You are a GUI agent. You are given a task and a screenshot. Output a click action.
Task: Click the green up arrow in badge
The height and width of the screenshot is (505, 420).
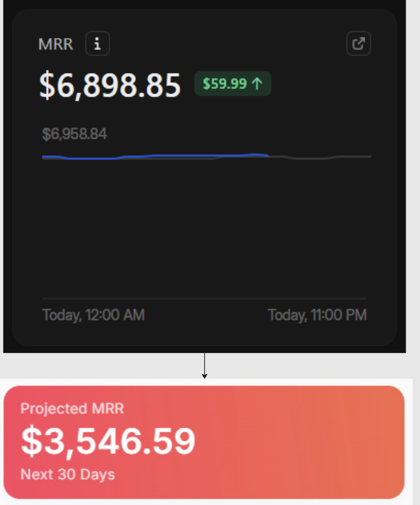257,84
